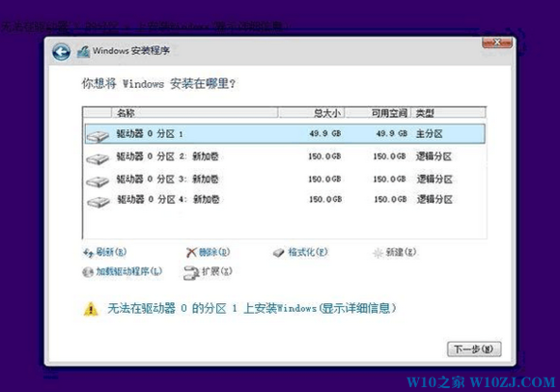The image size is (560, 392).
Task: Click the format (格式化) option
Action: 300,252
